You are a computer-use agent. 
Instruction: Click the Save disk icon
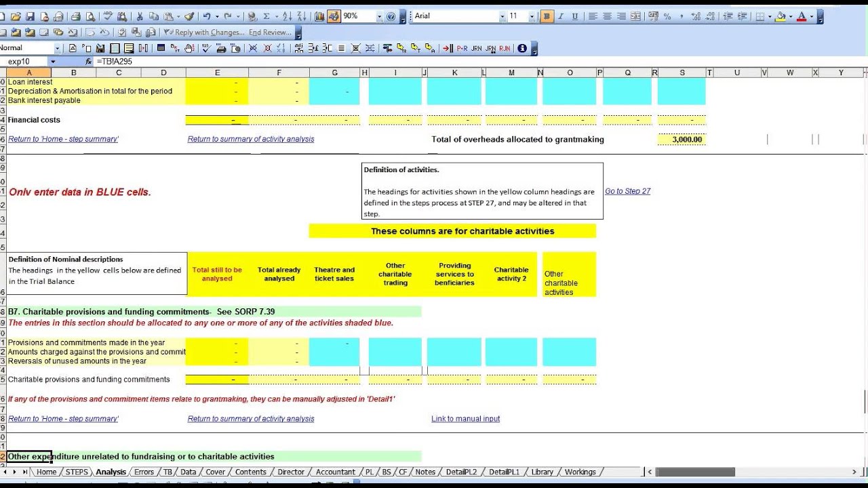tap(30, 16)
